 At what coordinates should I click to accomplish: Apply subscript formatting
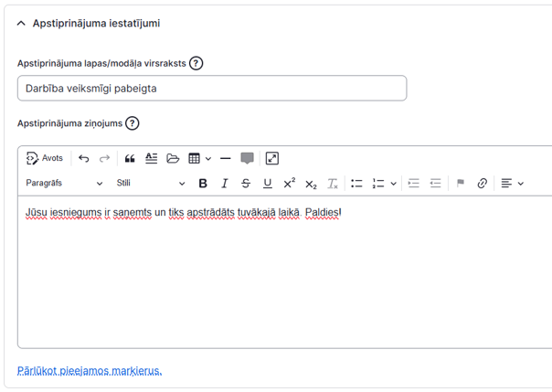pyautogui.click(x=311, y=184)
